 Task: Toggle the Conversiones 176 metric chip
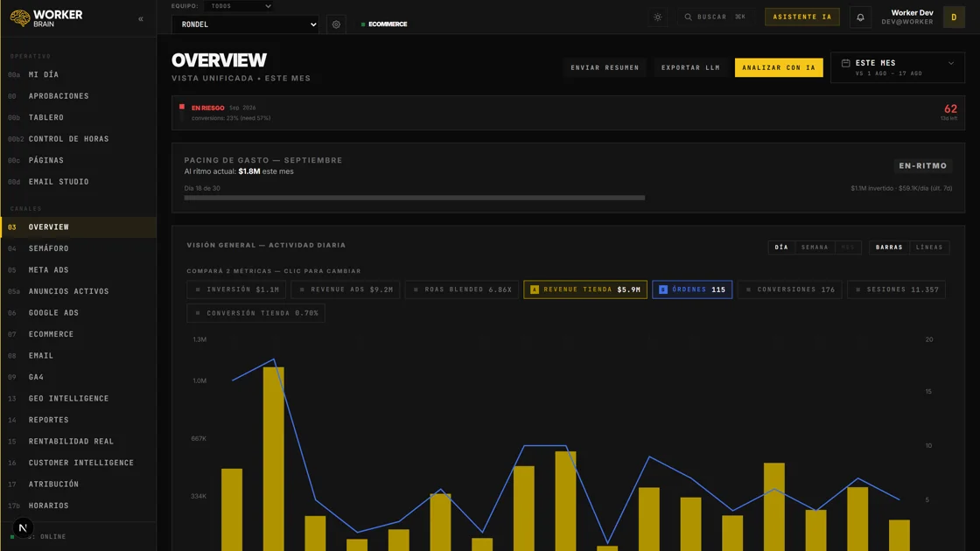point(790,289)
